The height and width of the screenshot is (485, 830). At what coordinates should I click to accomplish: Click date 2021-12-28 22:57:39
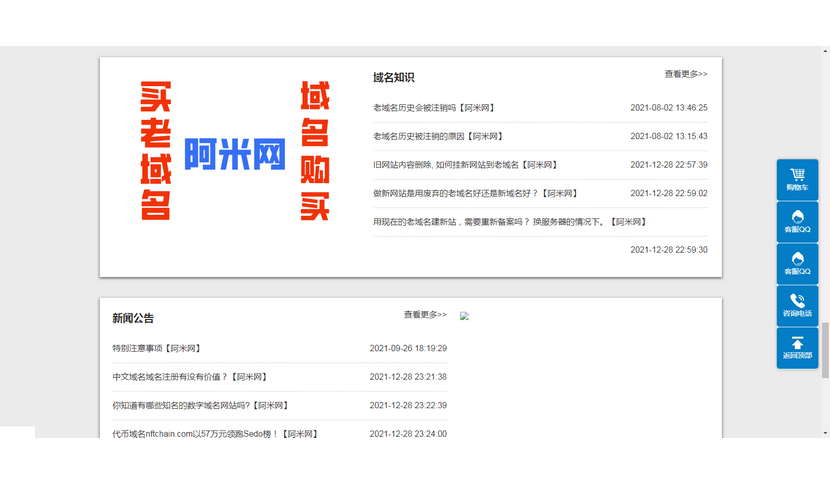tap(669, 165)
